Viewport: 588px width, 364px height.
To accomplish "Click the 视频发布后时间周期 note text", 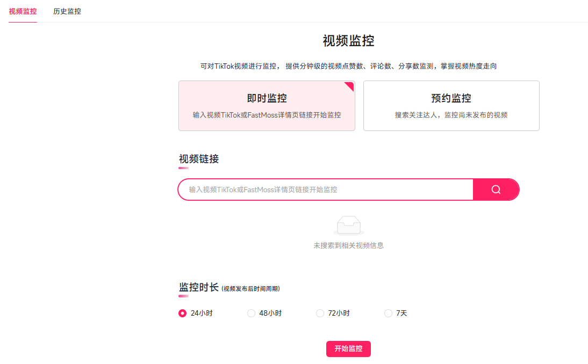I will tap(250, 289).
